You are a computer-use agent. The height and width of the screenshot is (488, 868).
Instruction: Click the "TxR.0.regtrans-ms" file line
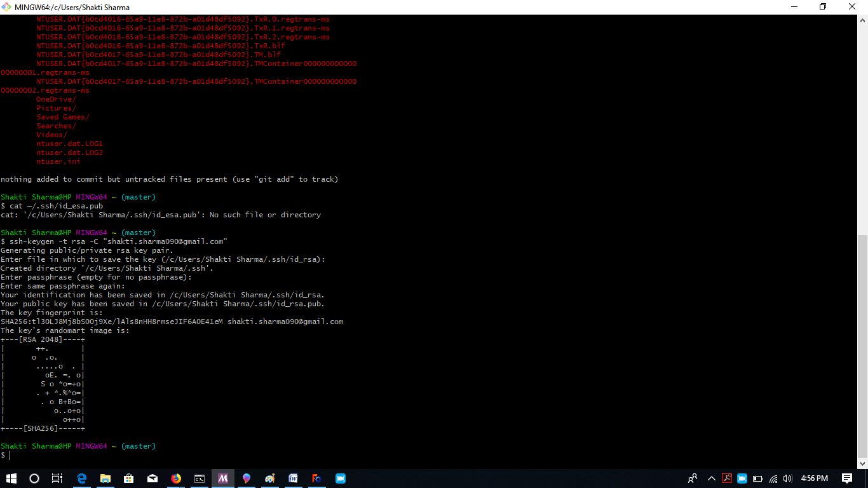coord(183,19)
